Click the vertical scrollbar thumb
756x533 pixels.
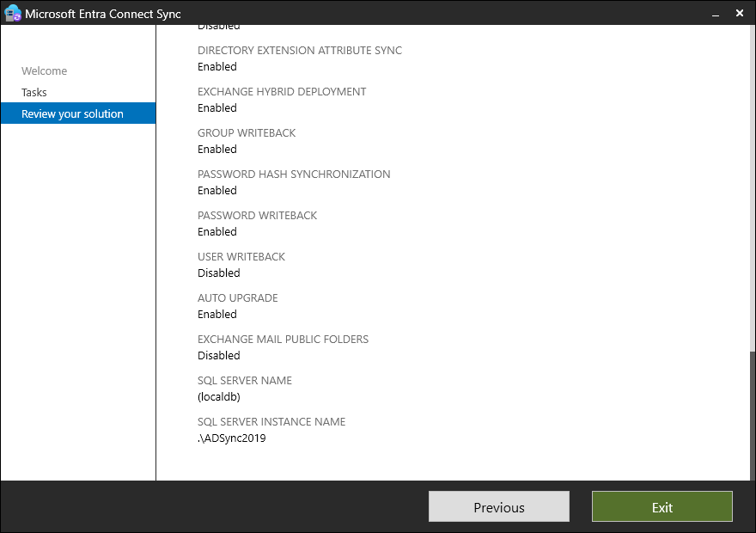(753, 416)
